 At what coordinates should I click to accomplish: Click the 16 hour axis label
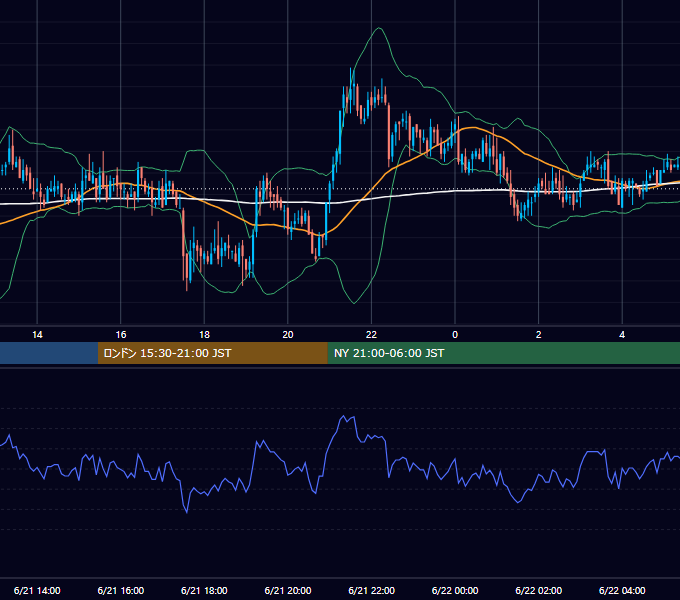(x=121, y=335)
